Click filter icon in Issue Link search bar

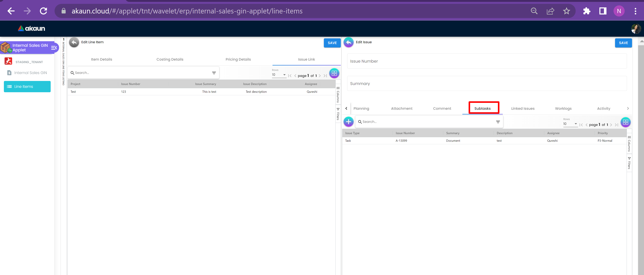coord(214,73)
